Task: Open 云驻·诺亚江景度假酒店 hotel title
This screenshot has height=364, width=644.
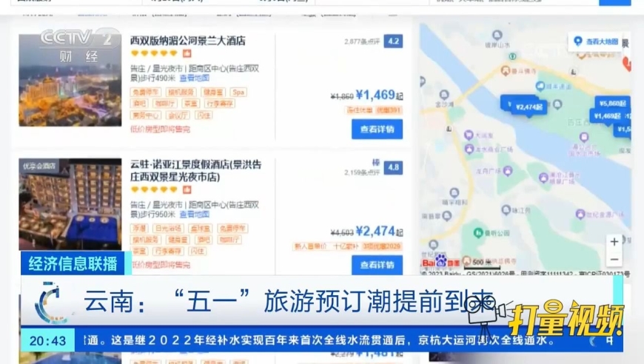Action: (x=195, y=171)
